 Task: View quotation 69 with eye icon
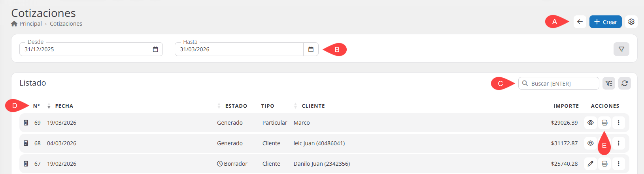pos(590,123)
